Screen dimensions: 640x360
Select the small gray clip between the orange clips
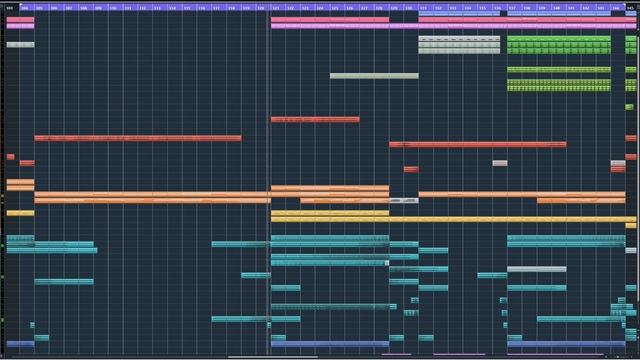404,200
